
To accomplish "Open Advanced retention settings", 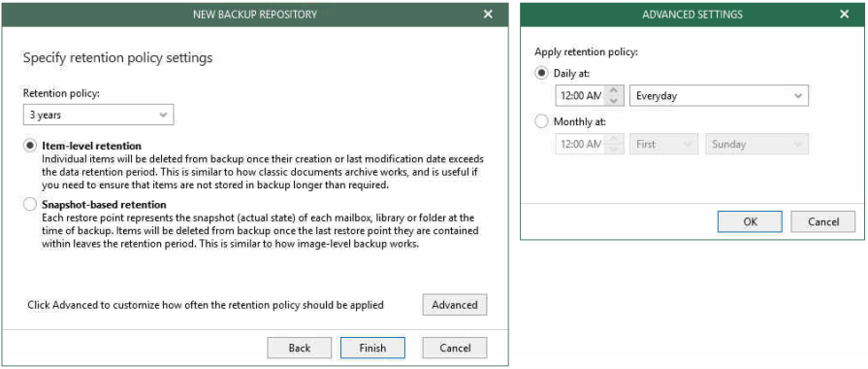I will point(455,305).
